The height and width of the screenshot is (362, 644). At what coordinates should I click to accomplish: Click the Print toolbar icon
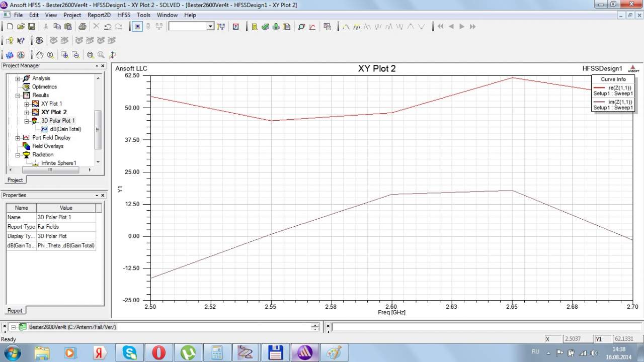(x=82, y=27)
